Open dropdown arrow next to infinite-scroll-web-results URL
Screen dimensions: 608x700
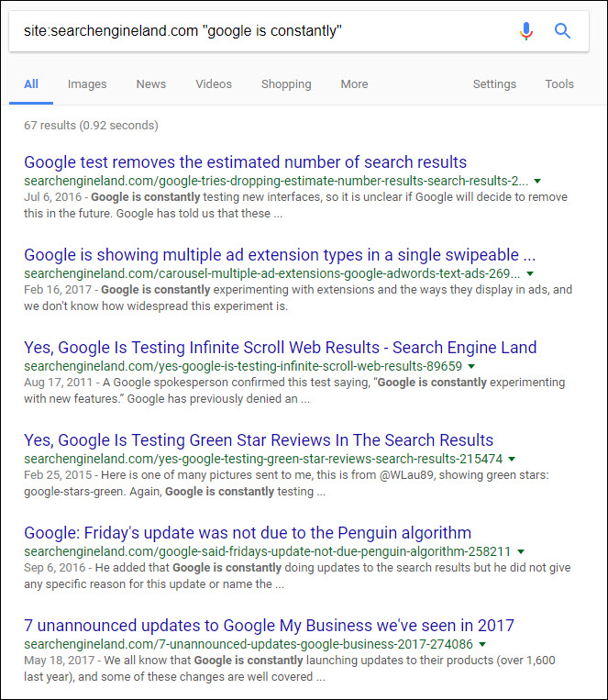pyautogui.click(x=471, y=367)
